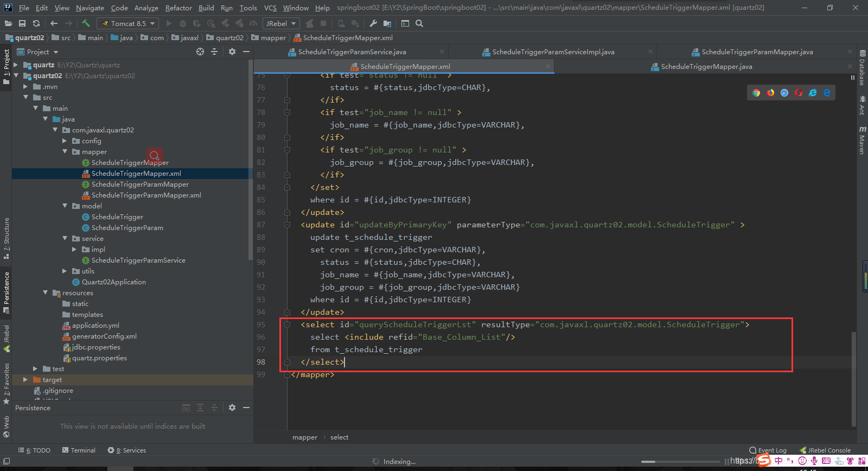Open the Terminal tool window
The width and height of the screenshot is (868, 471).
click(79, 450)
